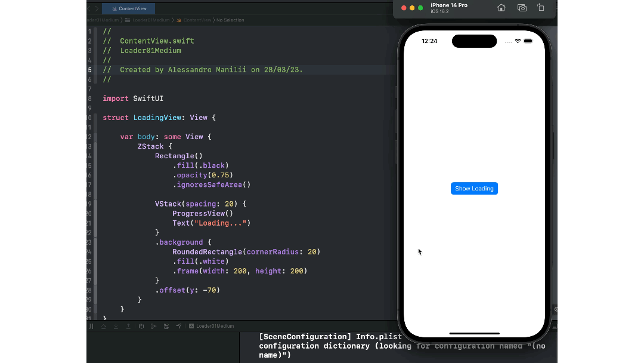
Task: Click the var body: some View line
Action: pos(166,137)
